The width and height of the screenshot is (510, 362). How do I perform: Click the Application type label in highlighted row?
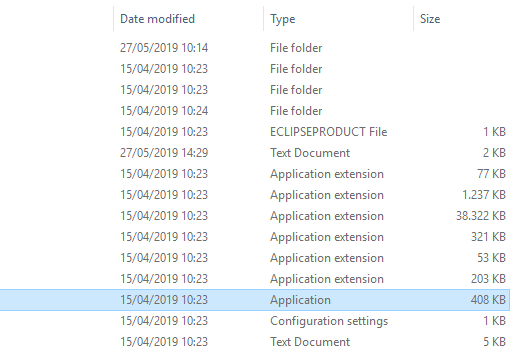point(300,300)
